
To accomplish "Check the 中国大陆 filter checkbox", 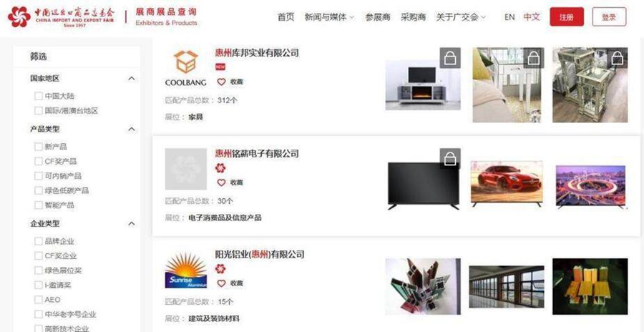I will (38, 96).
